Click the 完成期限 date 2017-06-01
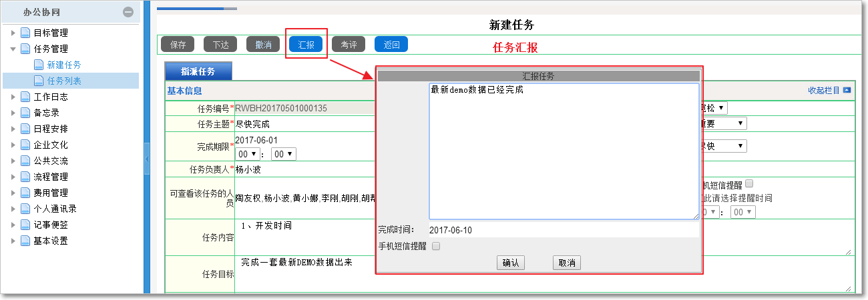Screen dimensions: 868x300 [256, 140]
